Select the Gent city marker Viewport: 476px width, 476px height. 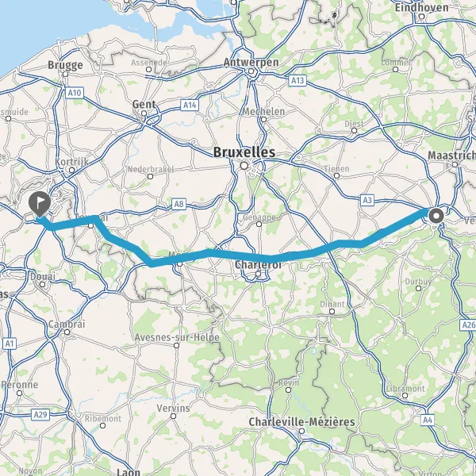[x=144, y=113]
